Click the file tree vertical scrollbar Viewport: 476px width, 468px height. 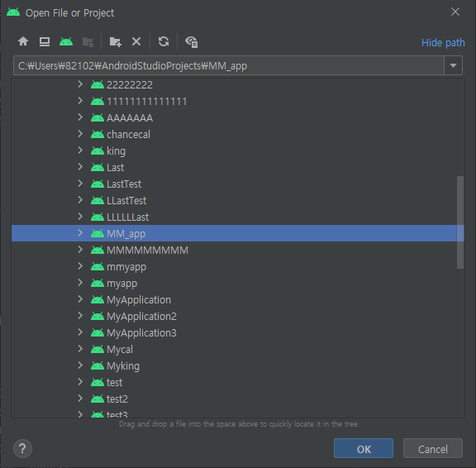click(x=460, y=222)
